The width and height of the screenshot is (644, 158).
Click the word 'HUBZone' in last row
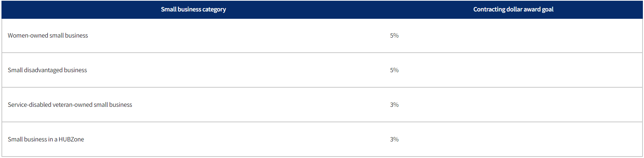[x=71, y=139]
